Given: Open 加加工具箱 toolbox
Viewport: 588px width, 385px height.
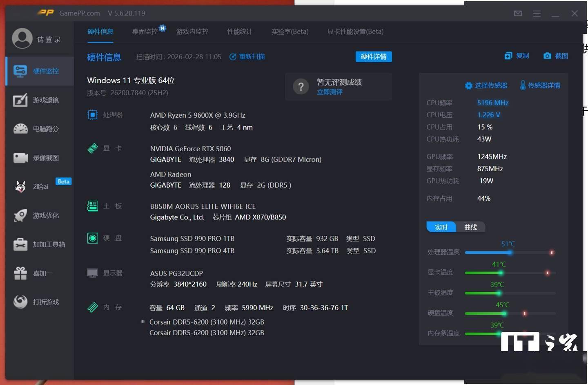Looking at the screenshot, I should coord(39,244).
